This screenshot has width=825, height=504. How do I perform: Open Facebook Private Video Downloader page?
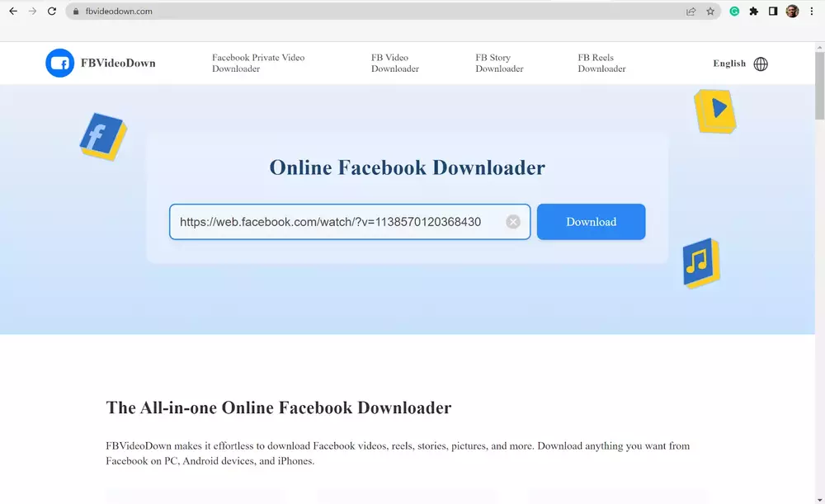point(258,64)
